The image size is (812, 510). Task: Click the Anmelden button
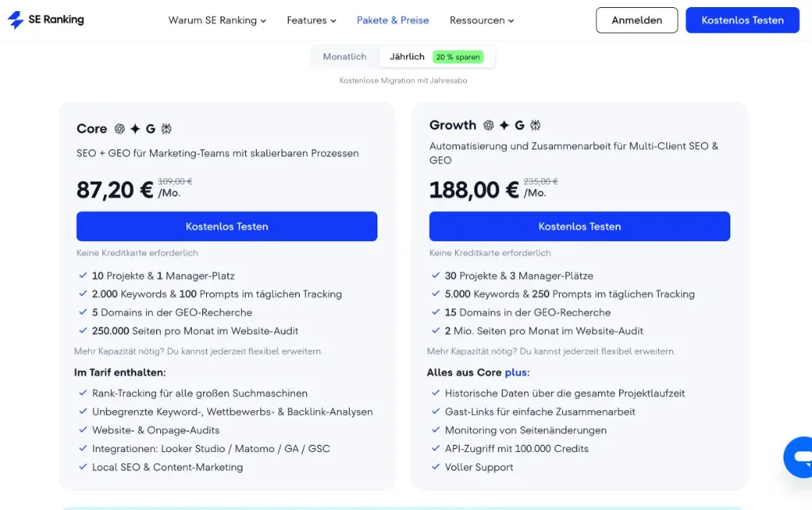[x=637, y=21]
